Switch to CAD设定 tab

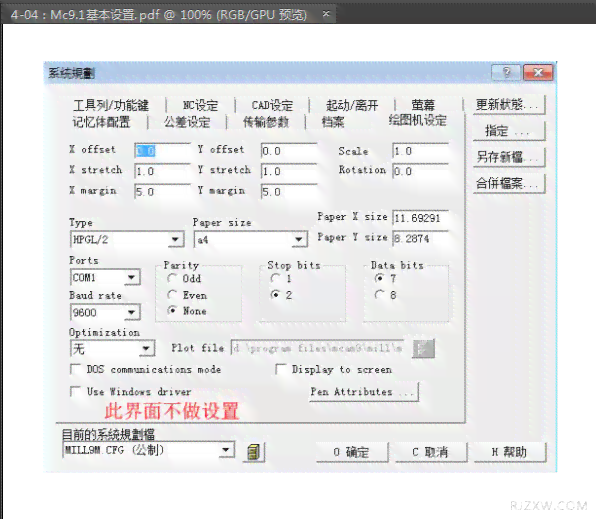pyautogui.click(x=272, y=105)
